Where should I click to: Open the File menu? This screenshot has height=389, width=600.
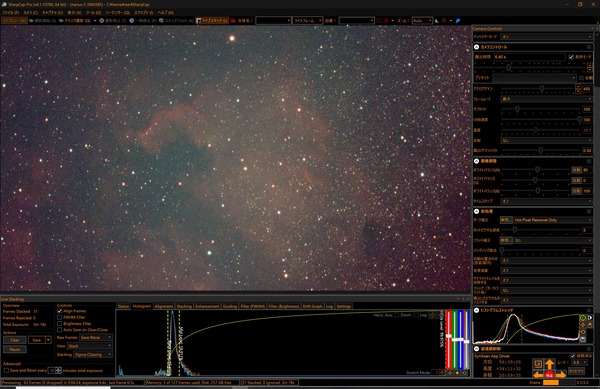point(11,13)
